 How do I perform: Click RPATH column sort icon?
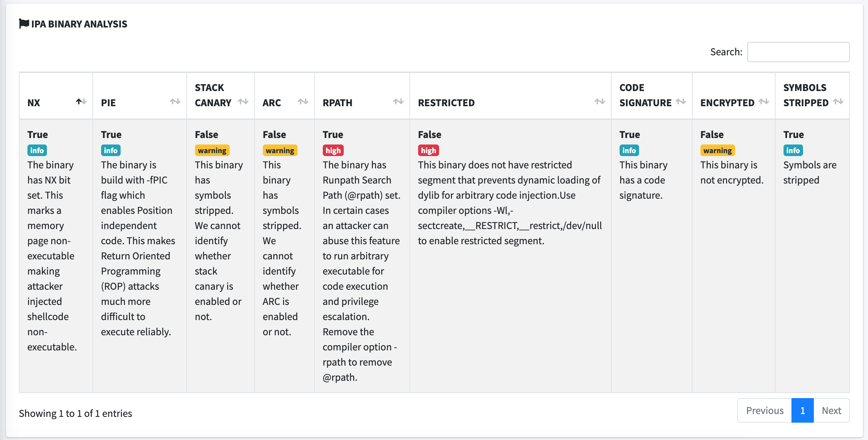coord(398,102)
